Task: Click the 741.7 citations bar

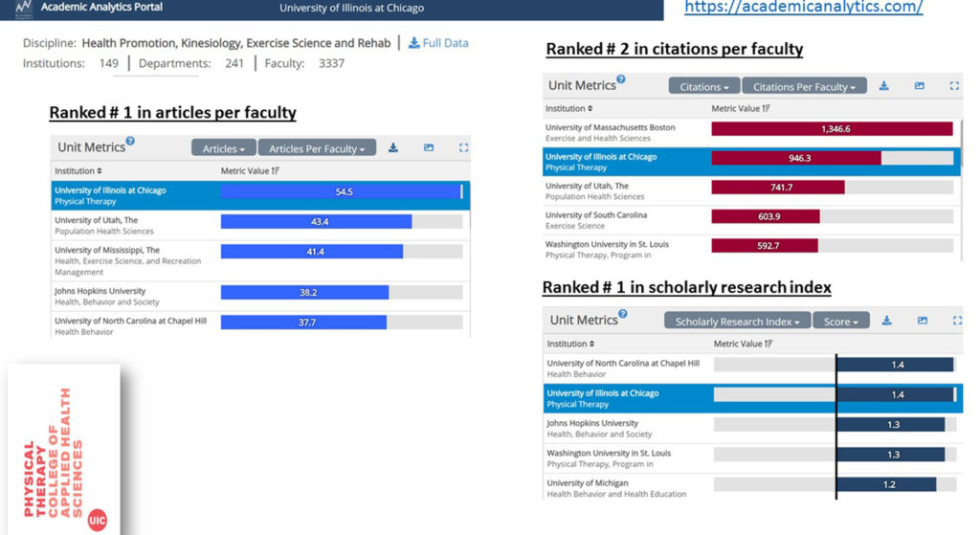Action: [778, 187]
